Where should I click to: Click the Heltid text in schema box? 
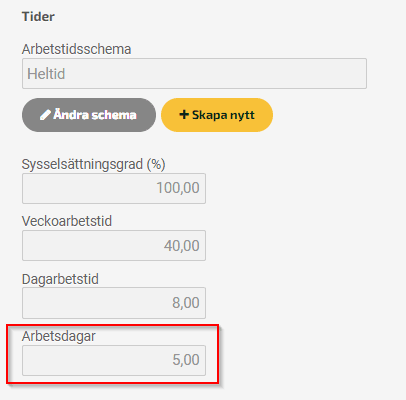tap(46, 74)
